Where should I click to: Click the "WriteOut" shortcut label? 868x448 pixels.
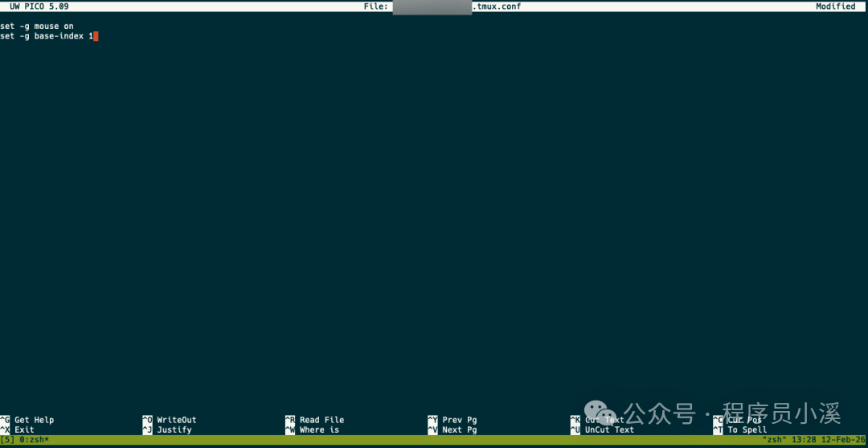click(x=177, y=420)
